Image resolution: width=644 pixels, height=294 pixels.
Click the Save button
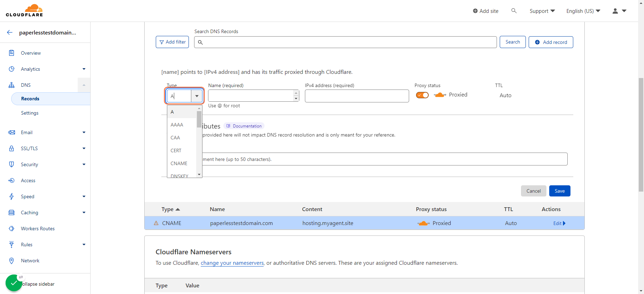coord(560,191)
